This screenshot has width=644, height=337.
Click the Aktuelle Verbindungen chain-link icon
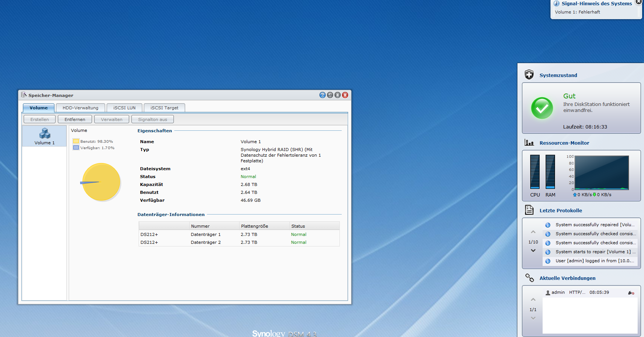529,278
